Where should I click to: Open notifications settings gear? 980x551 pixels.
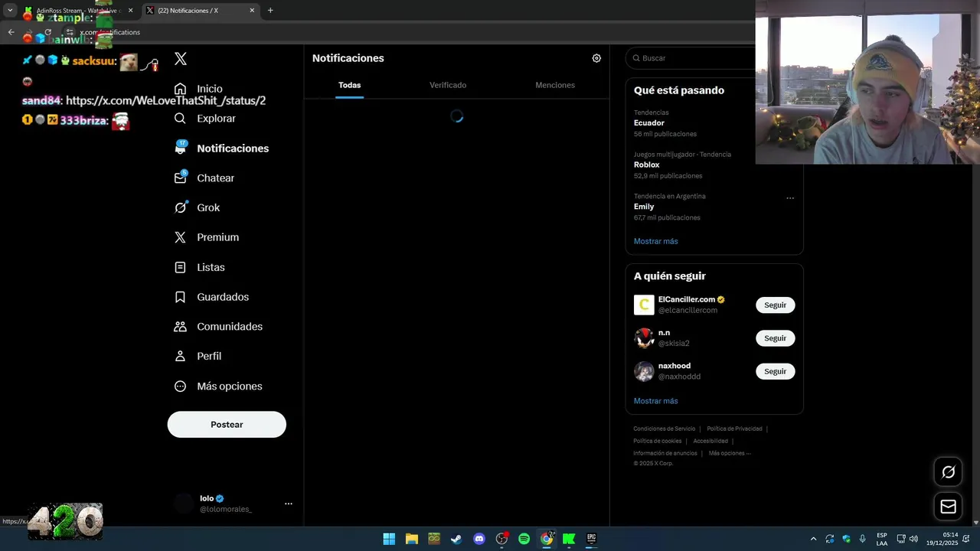pyautogui.click(x=596, y=58)
